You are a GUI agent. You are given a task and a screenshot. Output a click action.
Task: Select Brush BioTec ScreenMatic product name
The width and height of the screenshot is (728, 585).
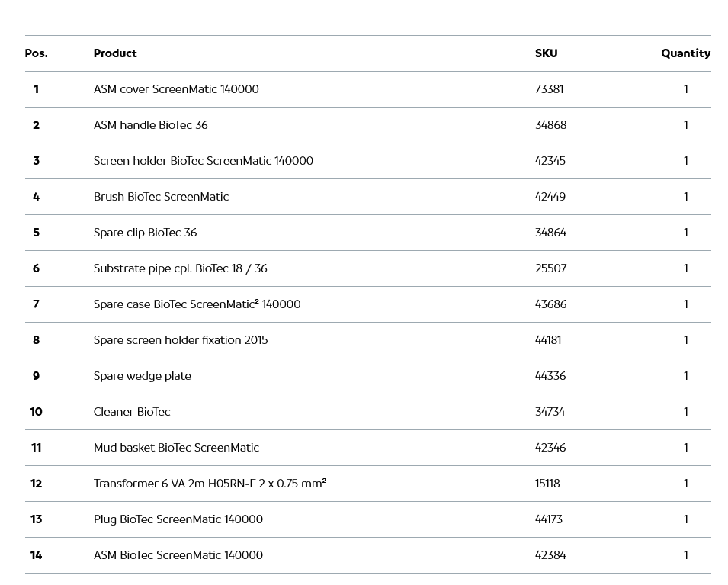161,197
